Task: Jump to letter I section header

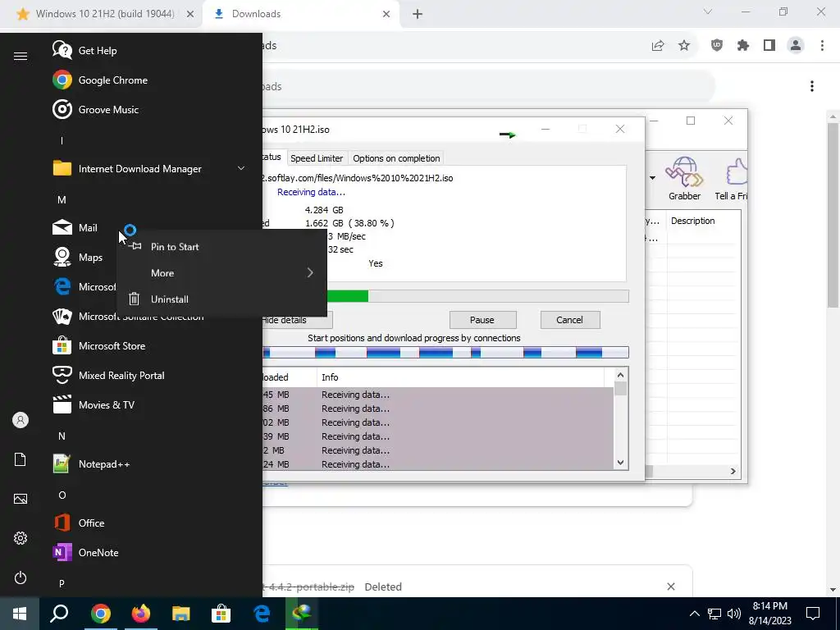Action: pyautogui.click(x=62, y=140)
